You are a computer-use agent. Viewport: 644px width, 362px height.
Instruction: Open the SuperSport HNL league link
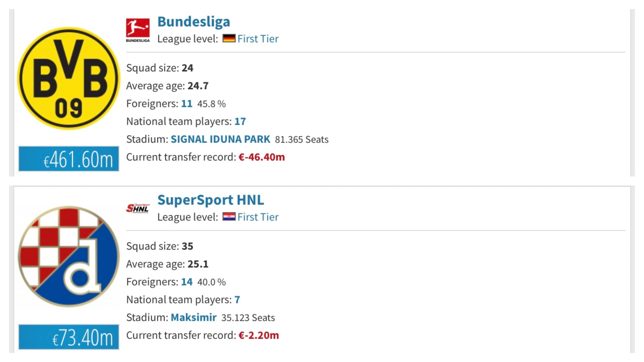[211, 200]
